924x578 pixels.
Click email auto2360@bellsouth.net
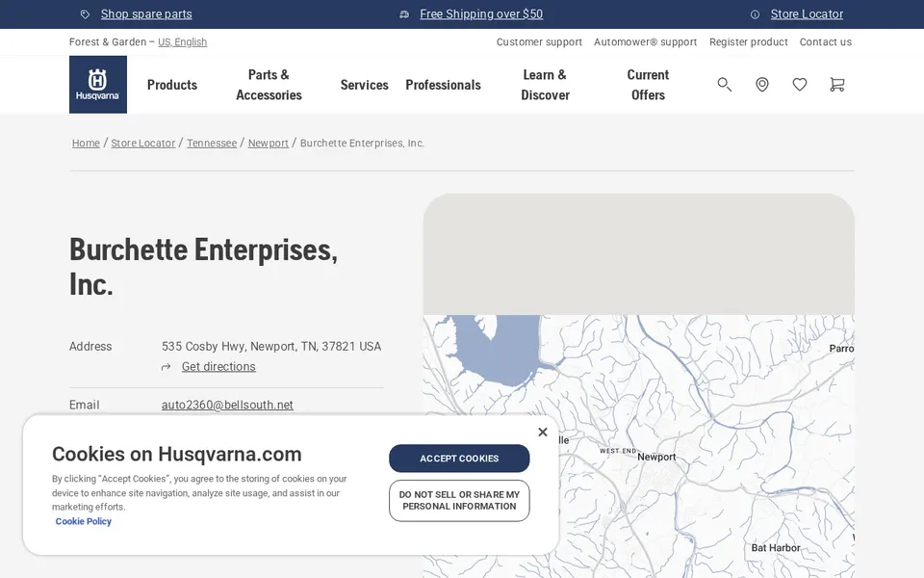[x=227, y=406]
